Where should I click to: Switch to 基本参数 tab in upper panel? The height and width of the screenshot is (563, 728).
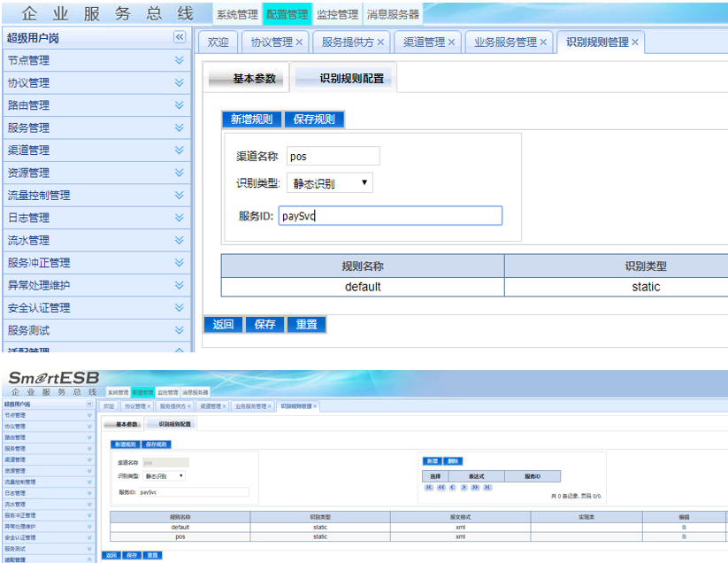pos(254,78)
